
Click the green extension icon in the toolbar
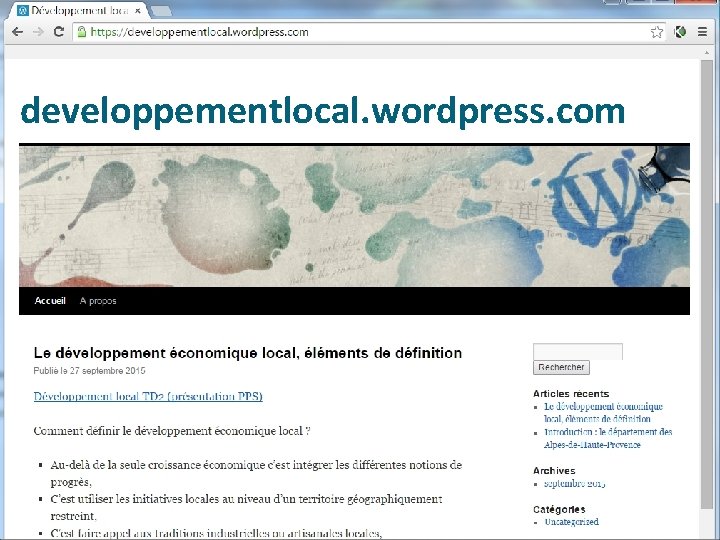(x=680, y=32)
